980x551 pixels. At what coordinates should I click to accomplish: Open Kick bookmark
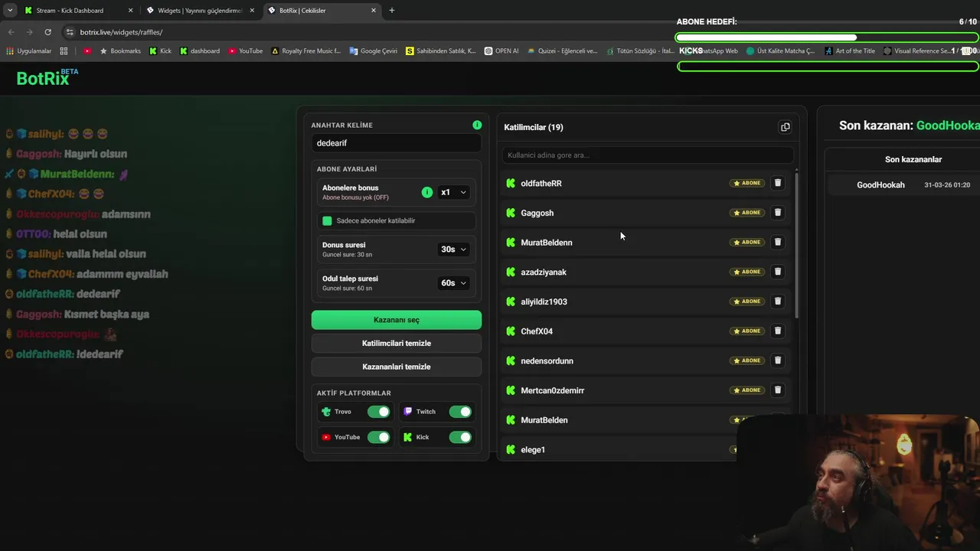point(160,51)
